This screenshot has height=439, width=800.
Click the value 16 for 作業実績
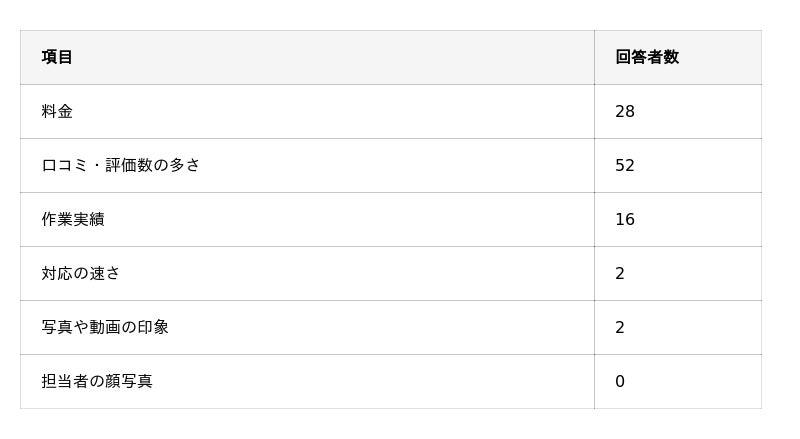pyautogui.click(x=625, y=219)
